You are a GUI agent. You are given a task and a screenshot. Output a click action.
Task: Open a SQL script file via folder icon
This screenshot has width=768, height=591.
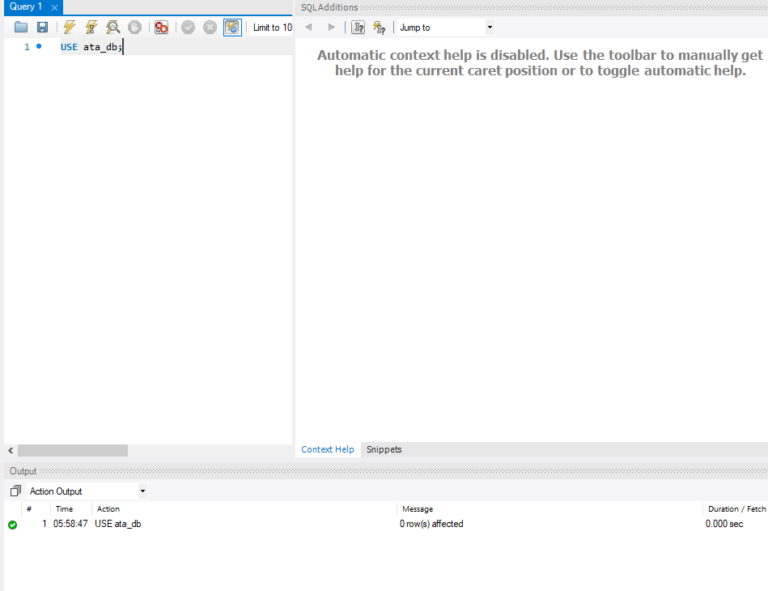coord(20,27)
